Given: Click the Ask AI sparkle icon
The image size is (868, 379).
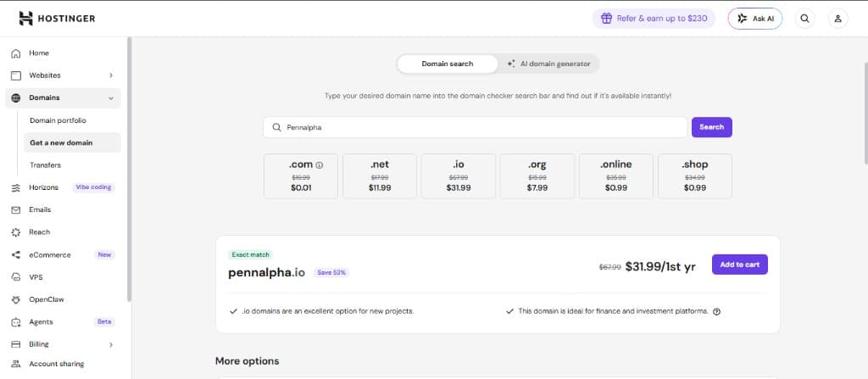Looking at the screenshot, I should tap(743, 19).
